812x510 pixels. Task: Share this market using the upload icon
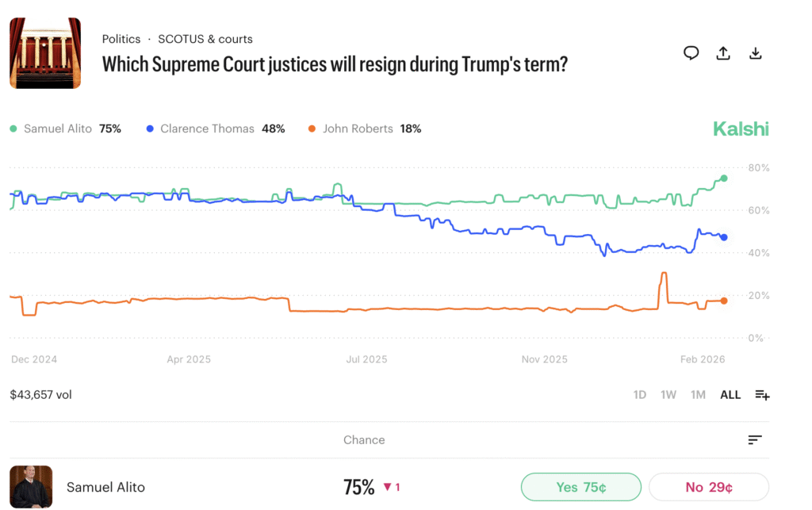point(722,52)
